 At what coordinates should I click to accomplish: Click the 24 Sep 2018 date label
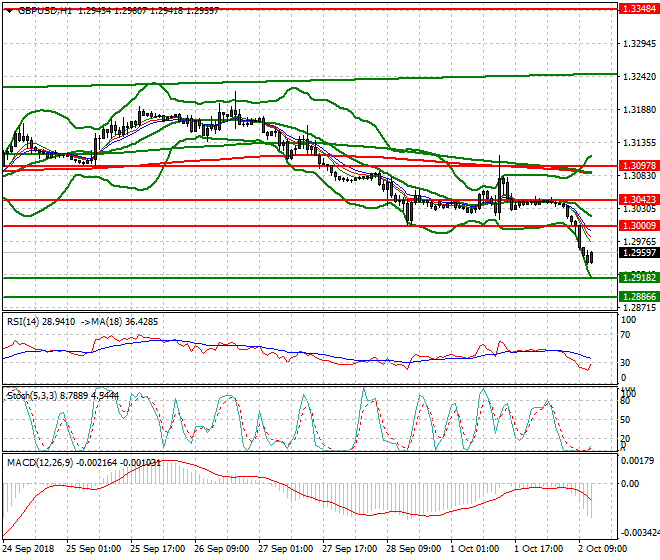[x=27, y=549]
